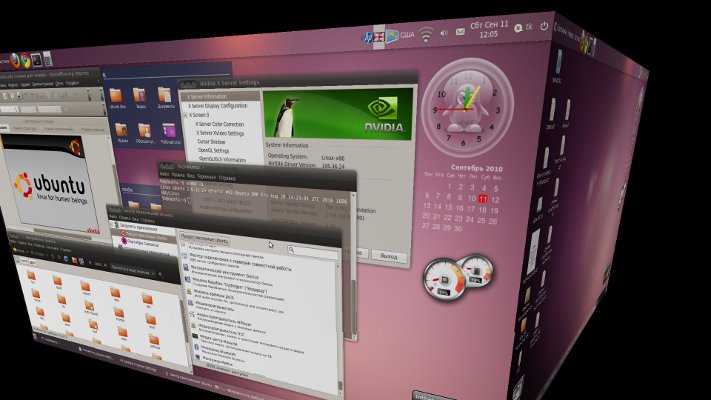The image size is (711, 400).
Task: Select OpenGL/GLX Information in NVIDIA tree
Action: (x=222, y=159)
